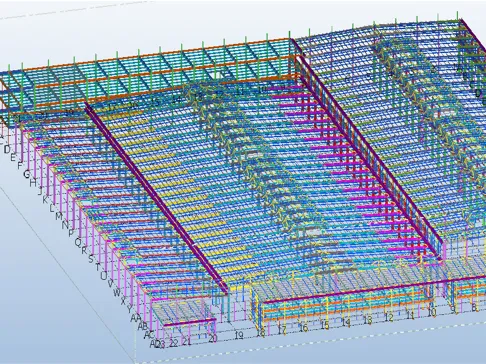Click grid axis label G
Viewport: 486px width, 364px height.
[27, 174]
